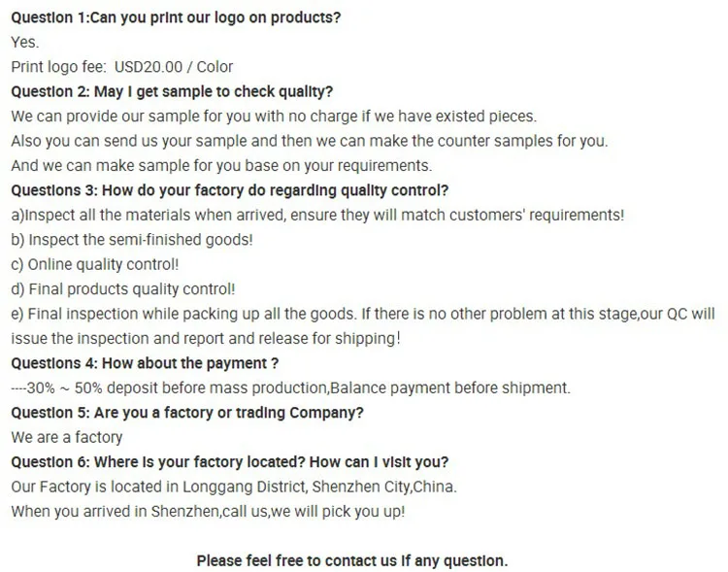The height and width of the screenshot is (572, 728).
Task: Click the 'no charge if we have existed pieces' line
Action: click(274, 117)
